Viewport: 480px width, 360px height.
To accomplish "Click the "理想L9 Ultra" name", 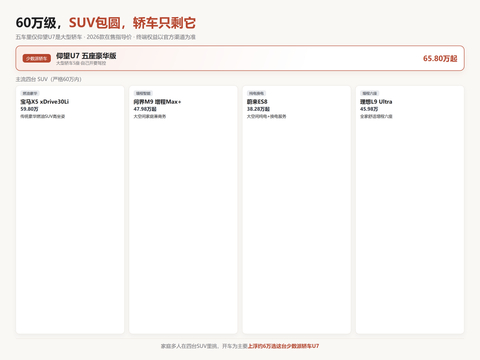I will coord(376,102).
